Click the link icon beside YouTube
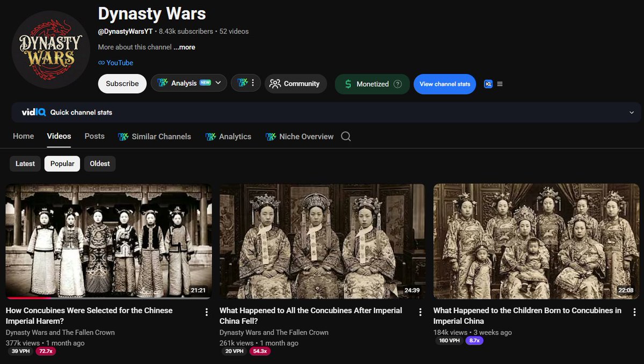The image size is (644, 364). pos(102,63)
